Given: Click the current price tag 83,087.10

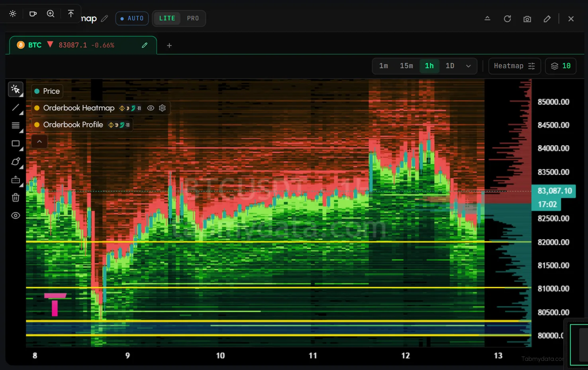Looking at the screenshot, I should coord(555,191).
